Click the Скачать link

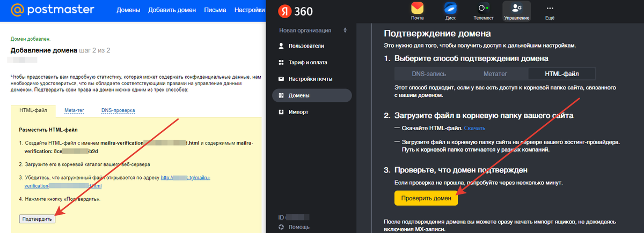pos(474,128)
